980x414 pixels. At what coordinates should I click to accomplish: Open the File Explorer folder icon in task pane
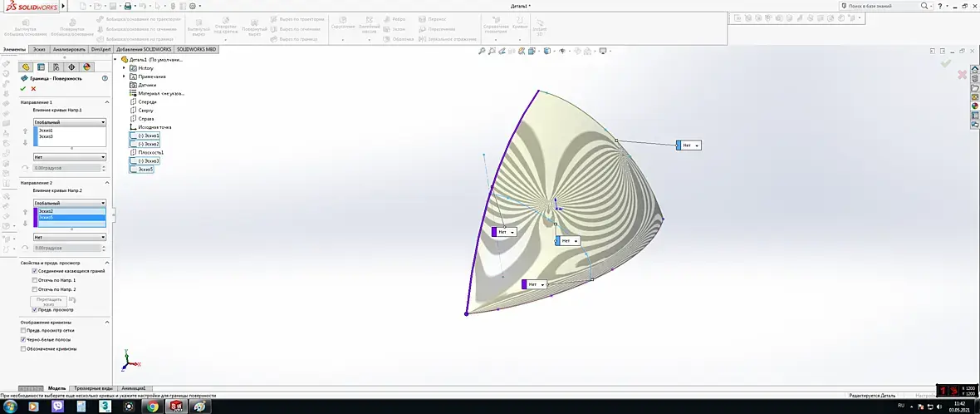pyautogui.click(x=974, y=88)
